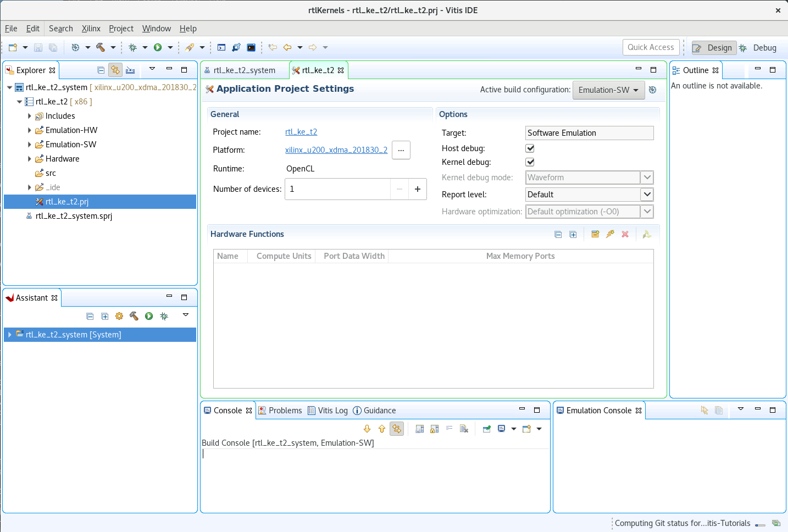Toggle the Kernel debug checkbox
Viewport: 788px width, 532px height.
pyautogui.click(x=530, y=162)
